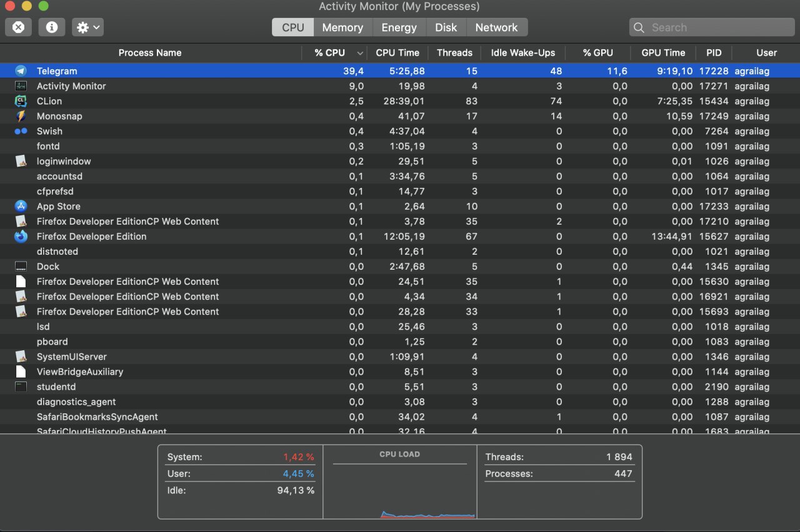The width and height of the screenshot is (800, 532).
Task: Click the Activity Monitor icon in process list
Action: pos(21,86)
